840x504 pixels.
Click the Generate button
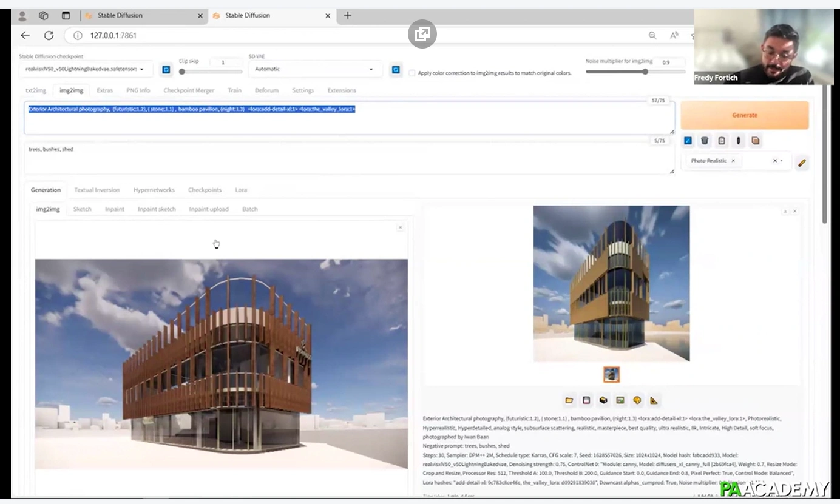point(744,115)
